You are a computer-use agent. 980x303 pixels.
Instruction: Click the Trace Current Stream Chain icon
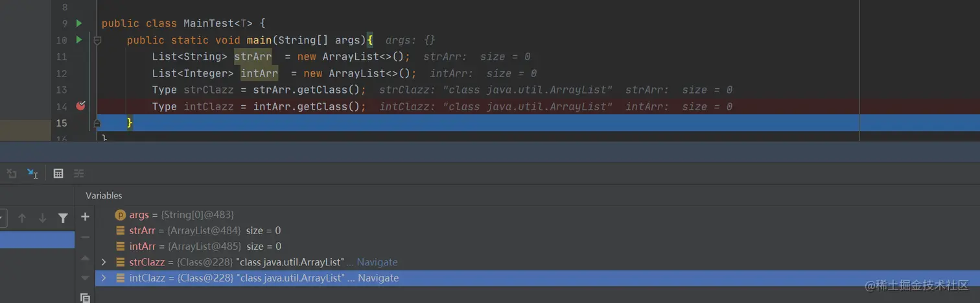[79, 173]
